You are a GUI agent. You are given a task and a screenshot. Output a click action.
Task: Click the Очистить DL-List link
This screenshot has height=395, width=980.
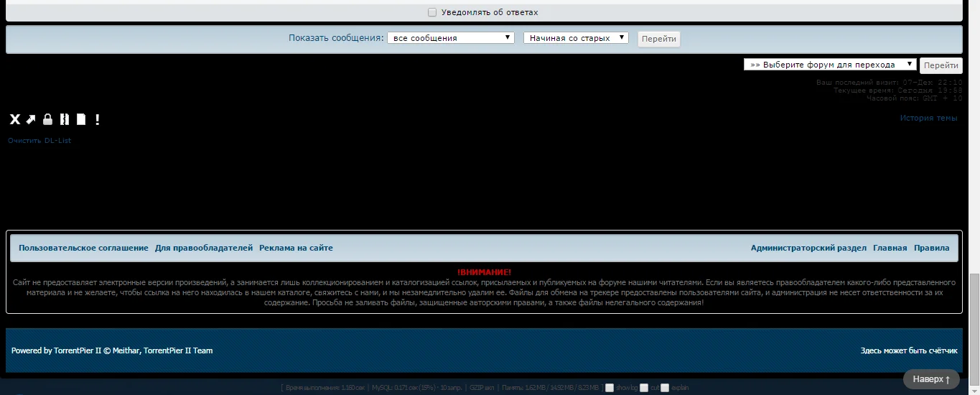[39, 141]
